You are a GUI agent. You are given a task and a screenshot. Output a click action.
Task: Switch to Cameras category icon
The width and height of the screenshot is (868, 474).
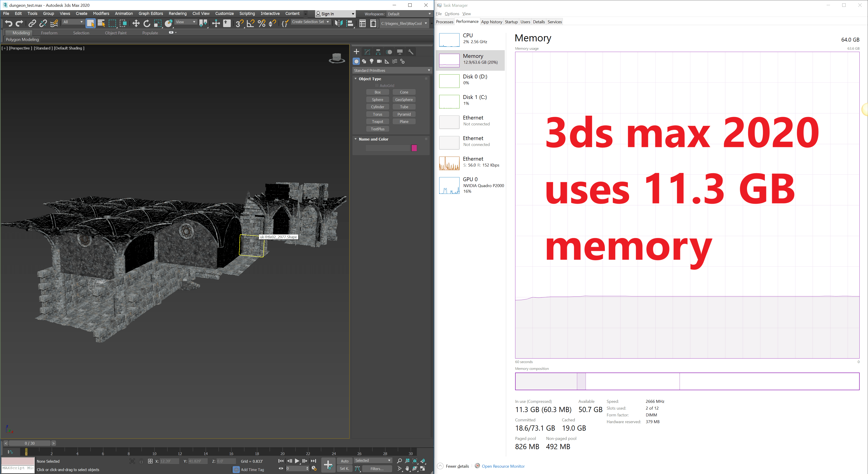[379, 61]
